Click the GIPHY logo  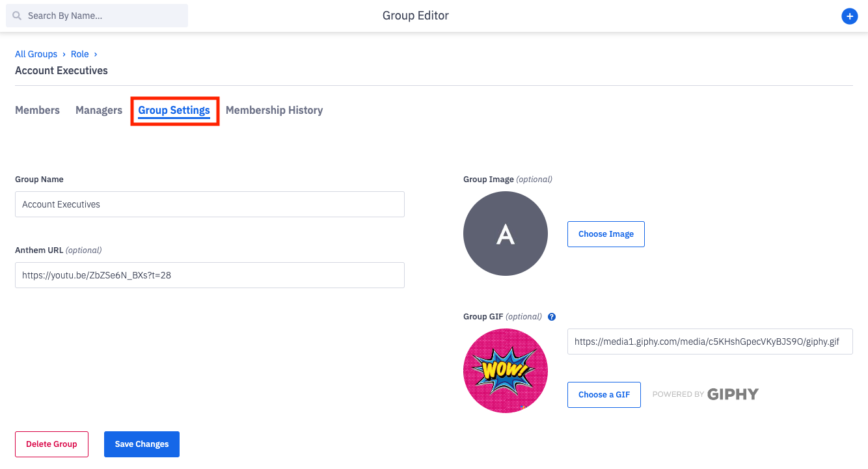tap(733, 394)
